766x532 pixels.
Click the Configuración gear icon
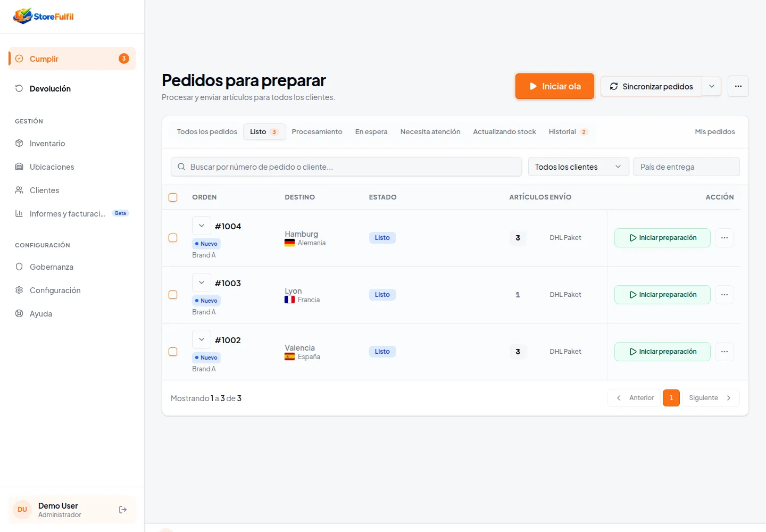coord(19,290)
